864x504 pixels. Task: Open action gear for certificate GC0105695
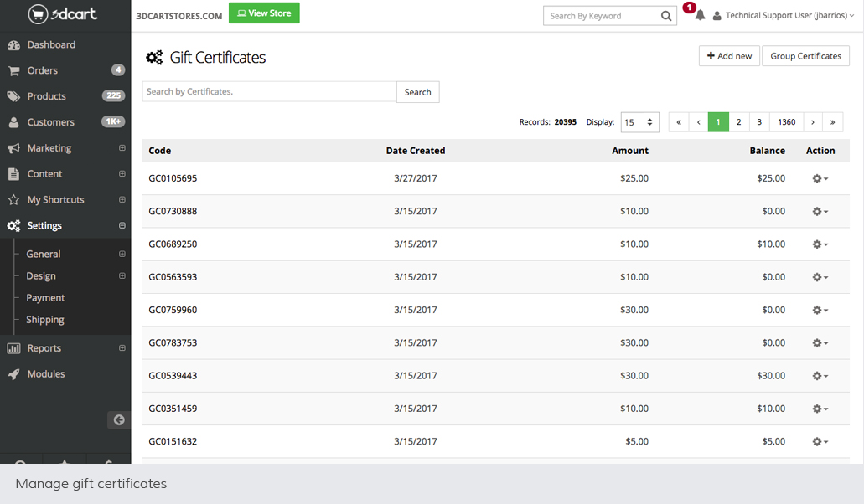[x=820, y=178]
